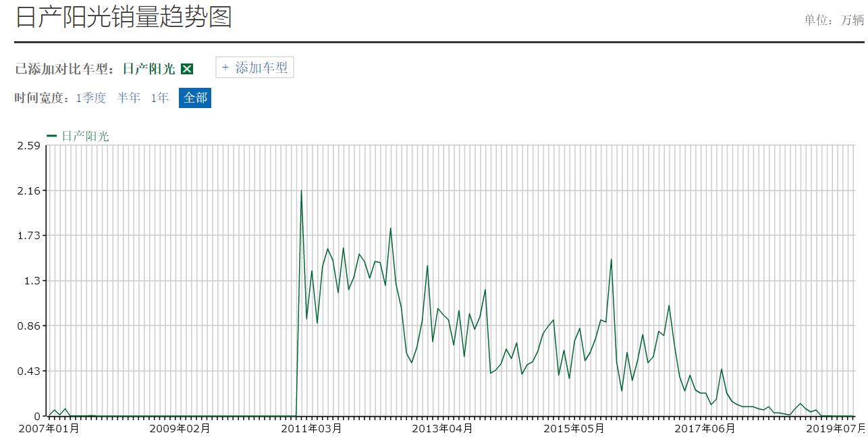Click the 2017年06月 x-axis label
The image size is (868, 437).
pyautogui.click(x=705, y=428)
